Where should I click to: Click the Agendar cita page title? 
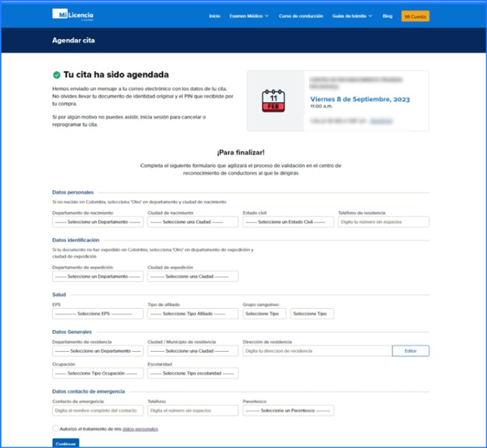73,40
